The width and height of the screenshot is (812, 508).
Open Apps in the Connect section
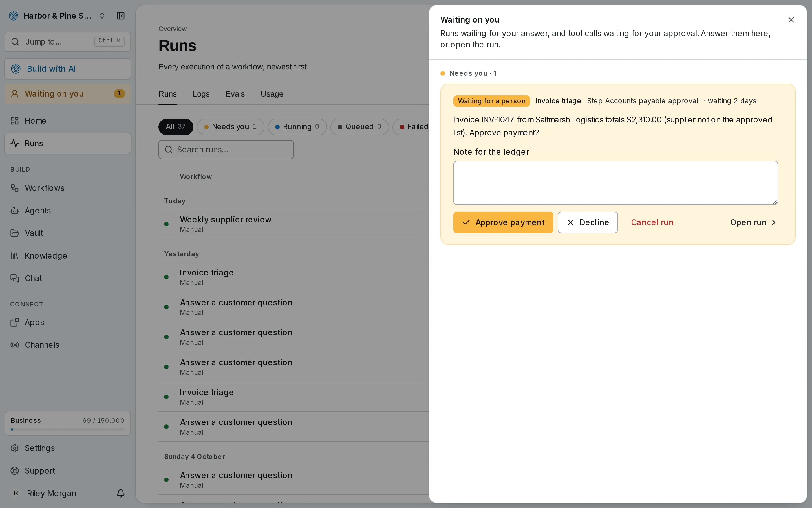coord(67,323)
